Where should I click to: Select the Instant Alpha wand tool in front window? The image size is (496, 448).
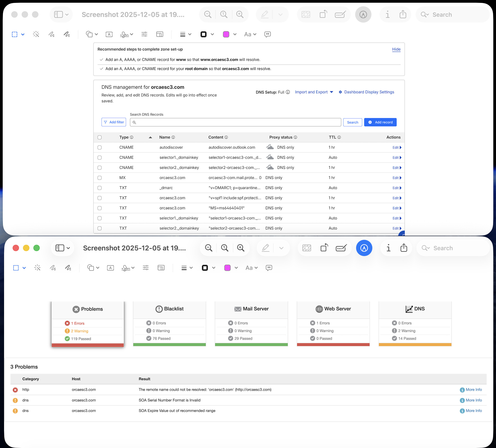pyautogui.click(x=37, y=268)
